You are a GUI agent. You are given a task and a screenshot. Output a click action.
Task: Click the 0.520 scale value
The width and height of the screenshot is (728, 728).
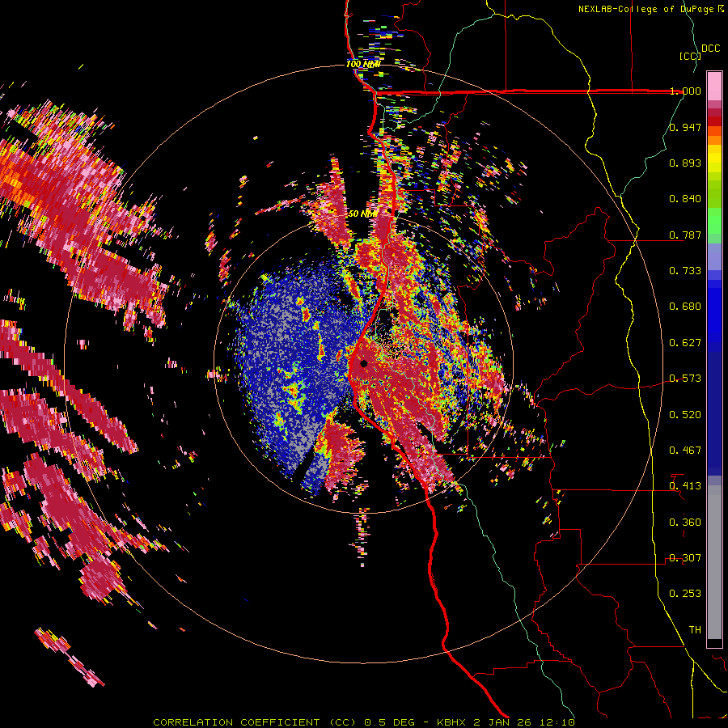pyautogui.click(x=685, y=415)
